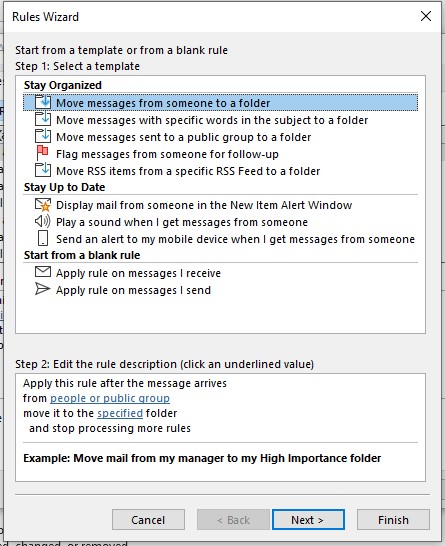
Task: Click the Next button
Action: (x=308, y=520)
